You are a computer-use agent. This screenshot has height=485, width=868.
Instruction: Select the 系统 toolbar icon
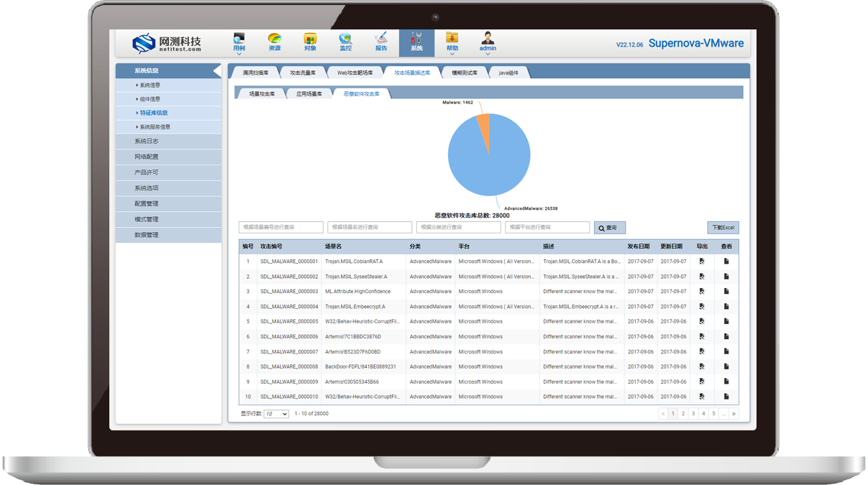pyautogui.click(x=417, y=42)
